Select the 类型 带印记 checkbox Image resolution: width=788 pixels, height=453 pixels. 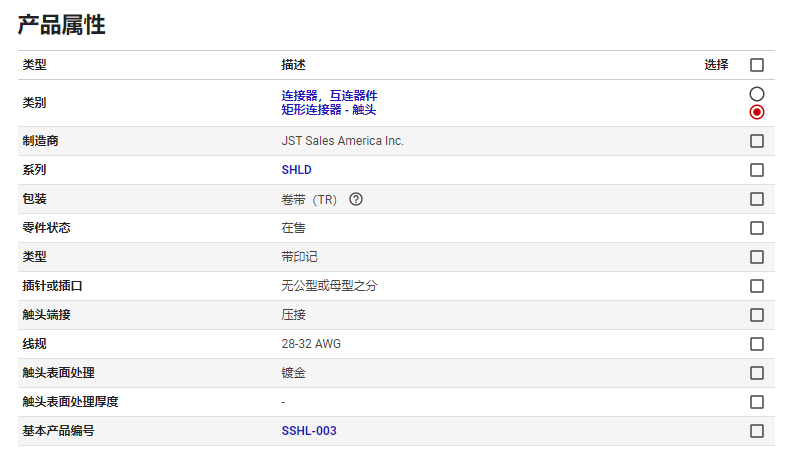757,257
